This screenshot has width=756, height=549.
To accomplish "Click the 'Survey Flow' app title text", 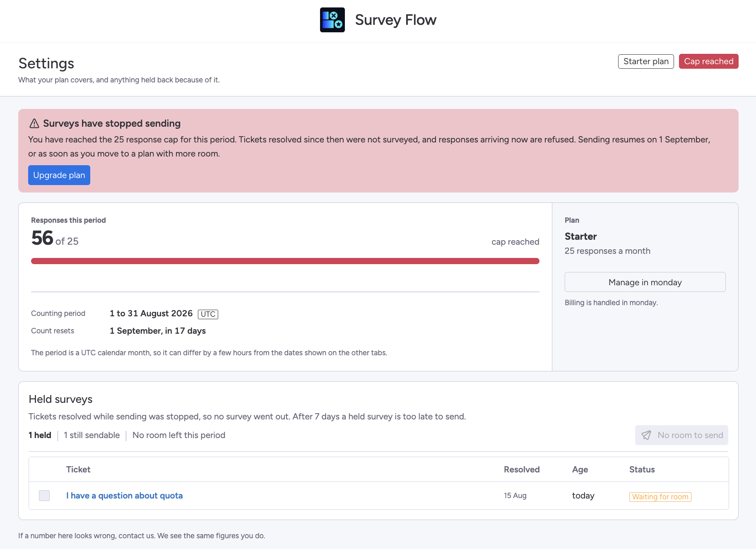I will (396, 20).
